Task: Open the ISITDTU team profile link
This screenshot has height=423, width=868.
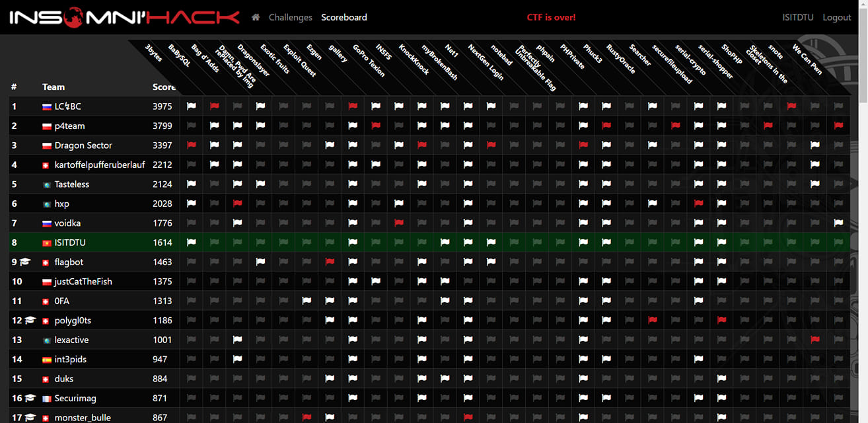Action: coord(797,17)
